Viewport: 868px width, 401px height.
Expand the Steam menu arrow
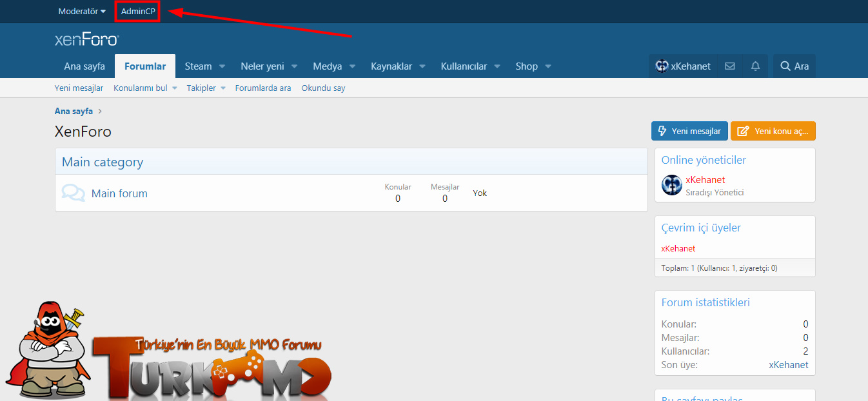click(x=222, y=66)
